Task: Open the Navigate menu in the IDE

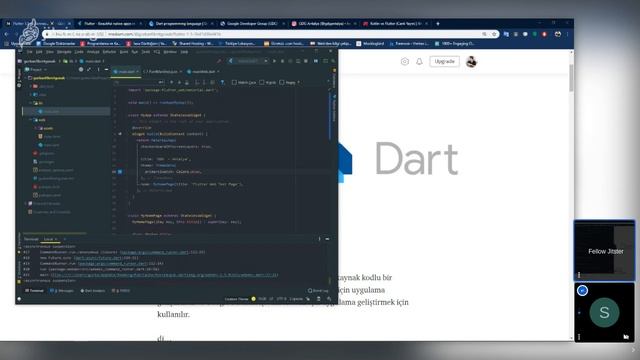Action: tap(64, 52)
